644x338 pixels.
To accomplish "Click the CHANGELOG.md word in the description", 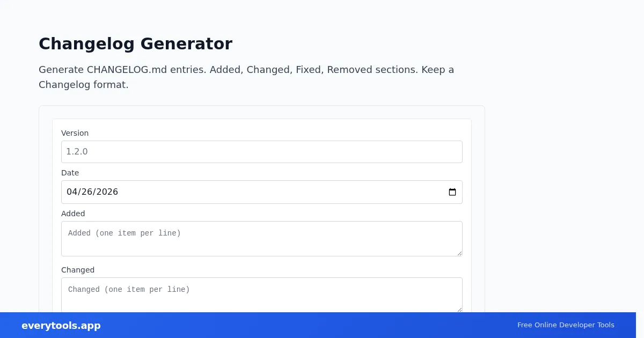I will tap(127, 70).
